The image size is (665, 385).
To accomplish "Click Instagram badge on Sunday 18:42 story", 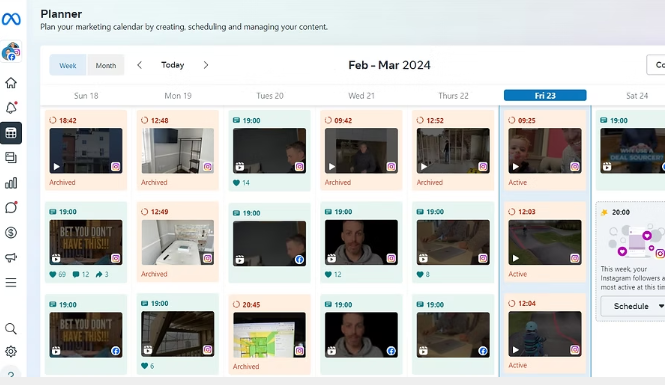I will coord(116,167).
